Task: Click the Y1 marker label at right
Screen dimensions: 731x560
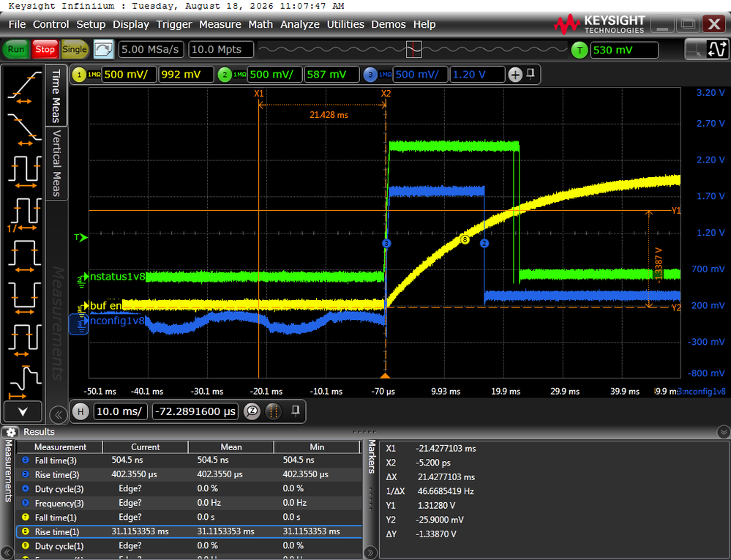Action: click(676, 211)
